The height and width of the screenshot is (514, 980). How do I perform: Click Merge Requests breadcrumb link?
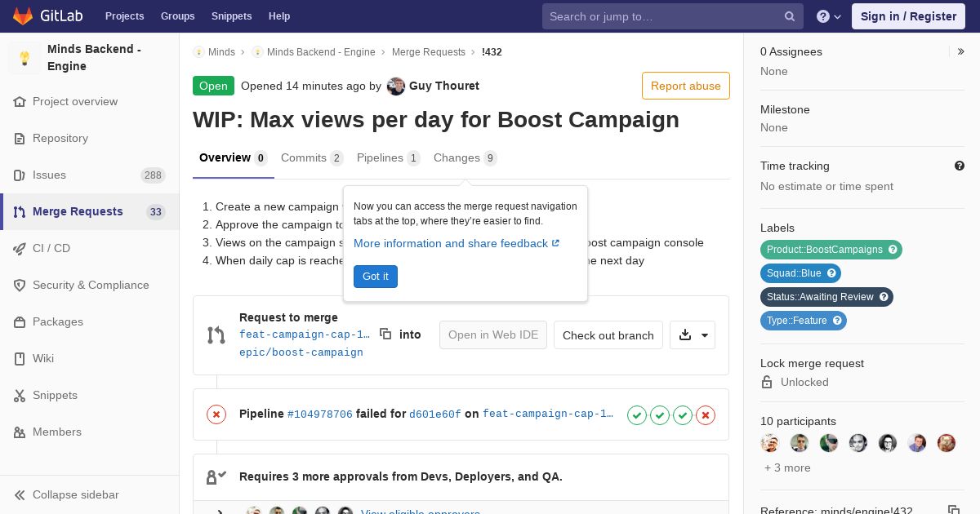(x=429, y=51)
